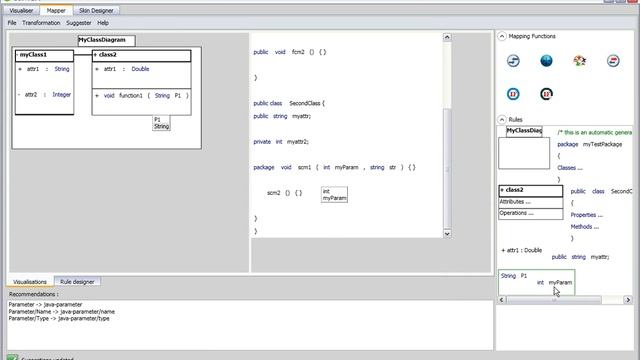This screenshot has height=360, width=640.
Task: Click recommendation 'Parameter/Name -> java-parameter/name'
Action: click(62, 311)
